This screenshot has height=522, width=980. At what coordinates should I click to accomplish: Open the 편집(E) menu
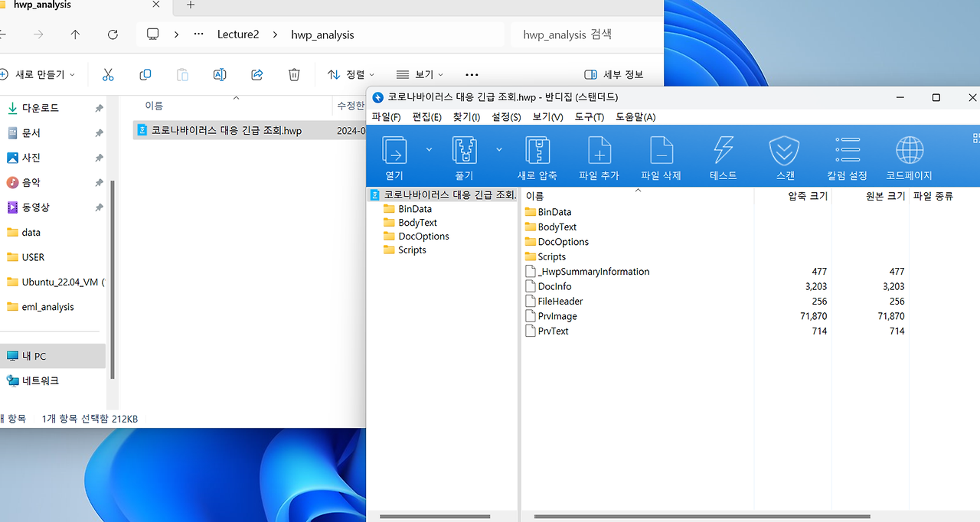click(x=426, y=117)
